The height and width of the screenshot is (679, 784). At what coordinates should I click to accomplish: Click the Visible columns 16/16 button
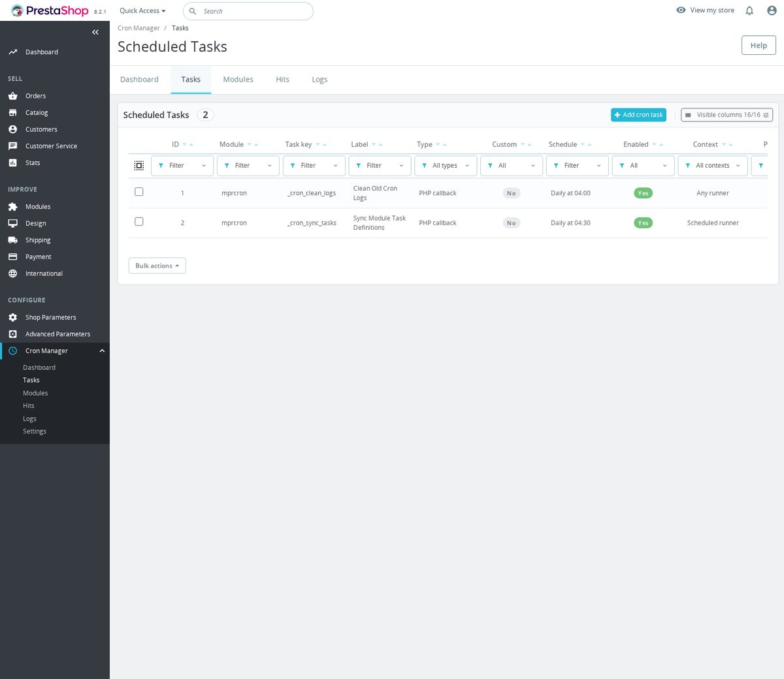727,115
